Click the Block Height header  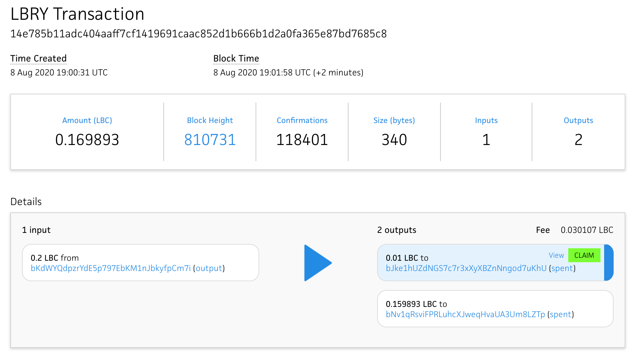[210, 120]
